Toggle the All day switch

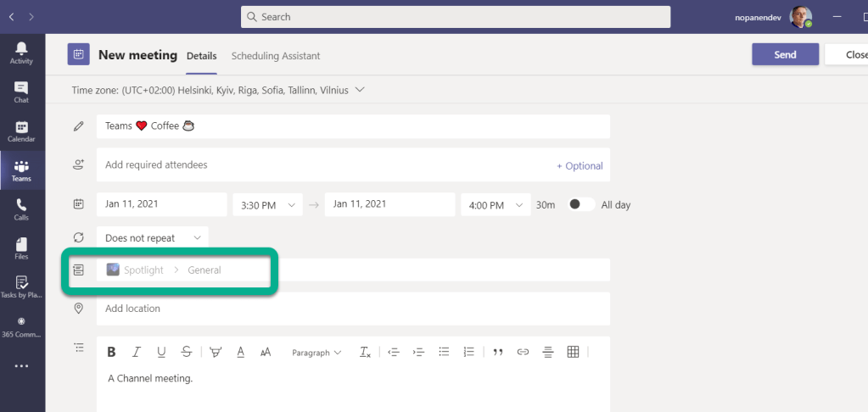[x=580, y=204]
